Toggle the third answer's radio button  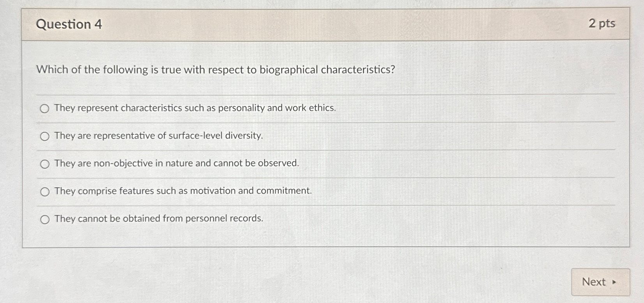click(45, 164)
